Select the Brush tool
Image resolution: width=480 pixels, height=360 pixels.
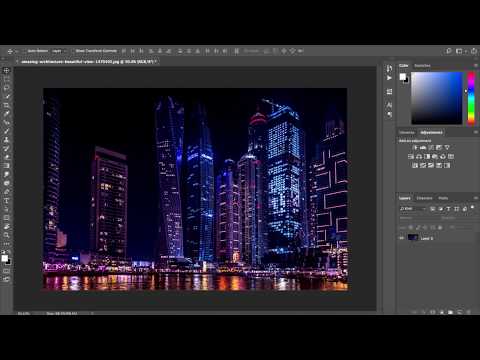[x=6, y=131]
